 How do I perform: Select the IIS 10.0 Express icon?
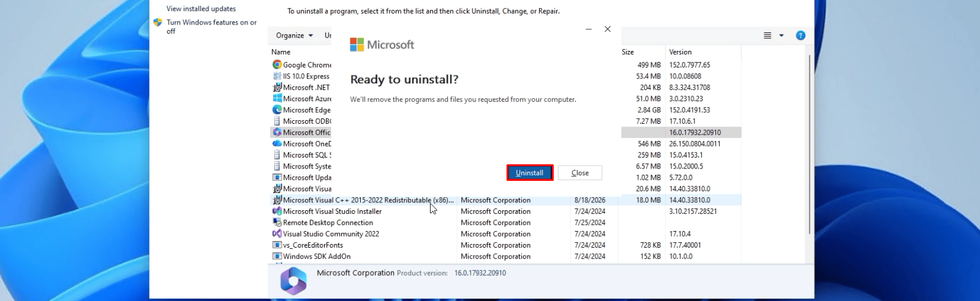coord(277,76)
